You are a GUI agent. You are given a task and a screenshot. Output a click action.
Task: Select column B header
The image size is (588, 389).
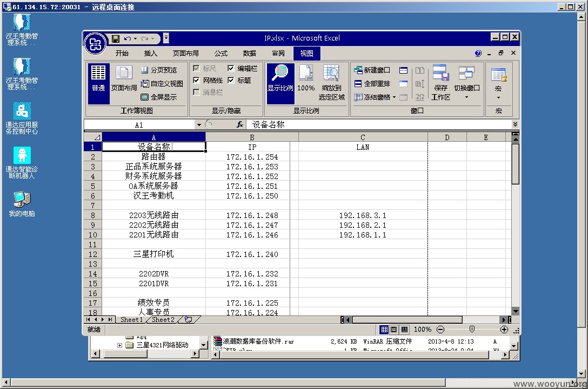click(x=252, y=137)
